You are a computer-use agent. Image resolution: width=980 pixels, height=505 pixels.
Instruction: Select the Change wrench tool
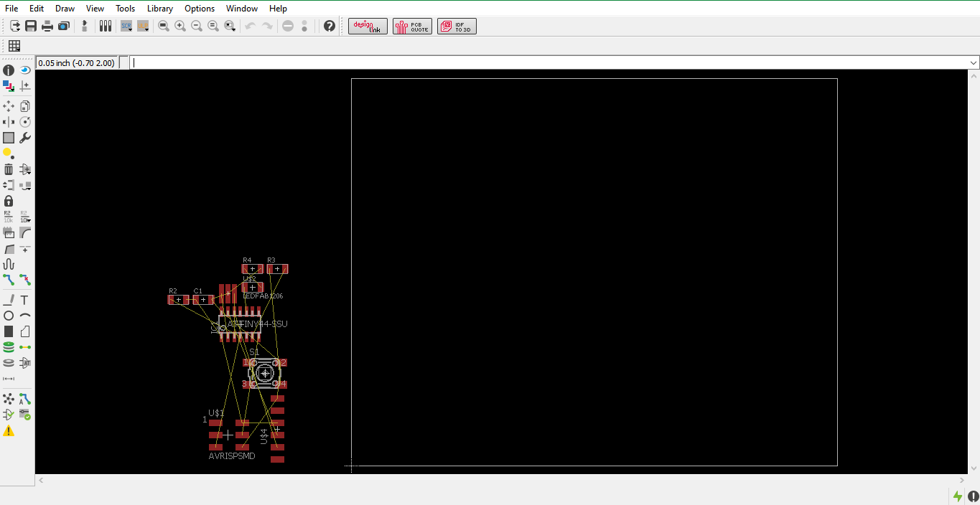[25, 138]
